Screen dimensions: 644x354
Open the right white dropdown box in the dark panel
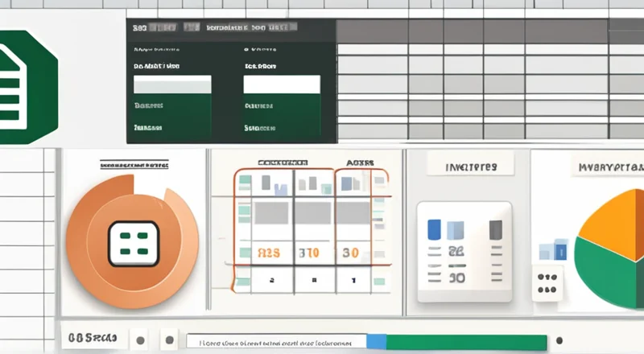[281, 84]
